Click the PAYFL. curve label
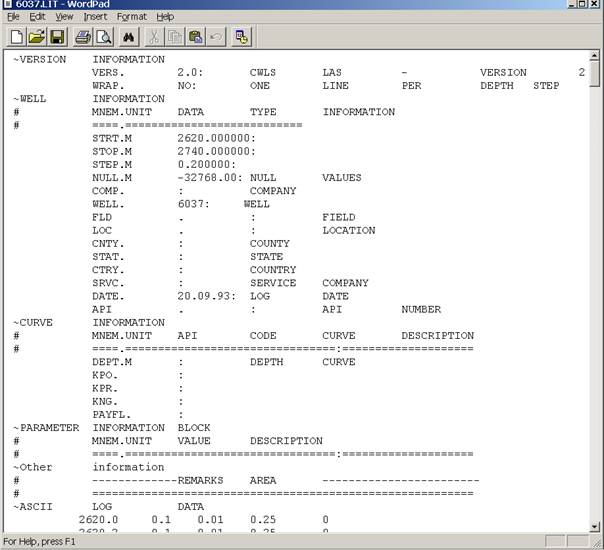 point(112,414)
